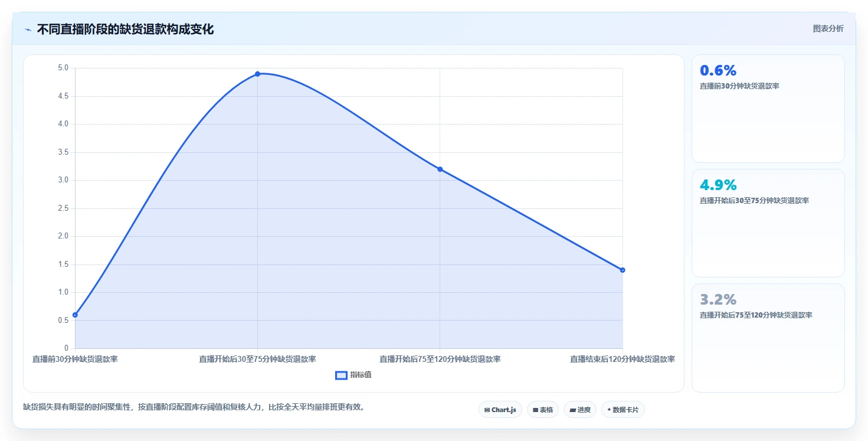This screenshot has width=868, height=441.
Task: Open the Chart.js tag
Action: 500,410
